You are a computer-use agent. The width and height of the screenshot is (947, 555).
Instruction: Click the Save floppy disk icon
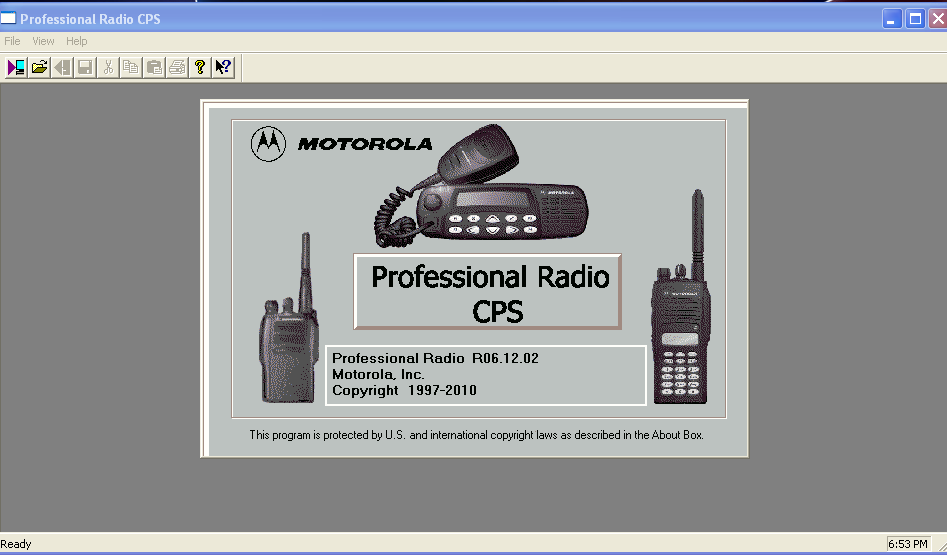[x=85, y=67]
